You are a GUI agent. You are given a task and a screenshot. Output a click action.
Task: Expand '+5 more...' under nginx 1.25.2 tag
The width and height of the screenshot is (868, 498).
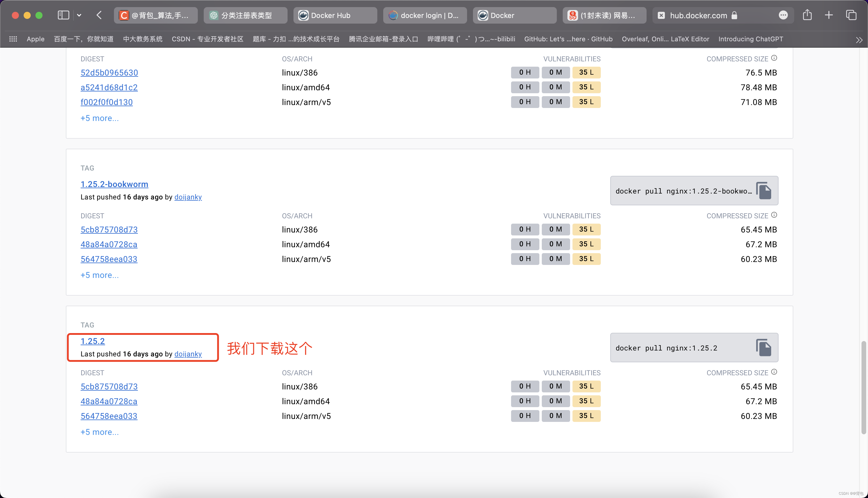point(99,432)
